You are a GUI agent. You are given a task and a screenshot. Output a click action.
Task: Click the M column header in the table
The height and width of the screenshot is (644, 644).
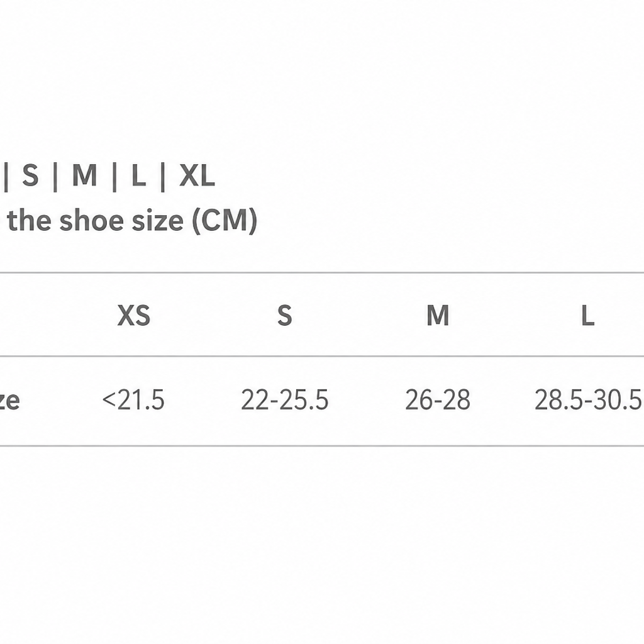438,316
